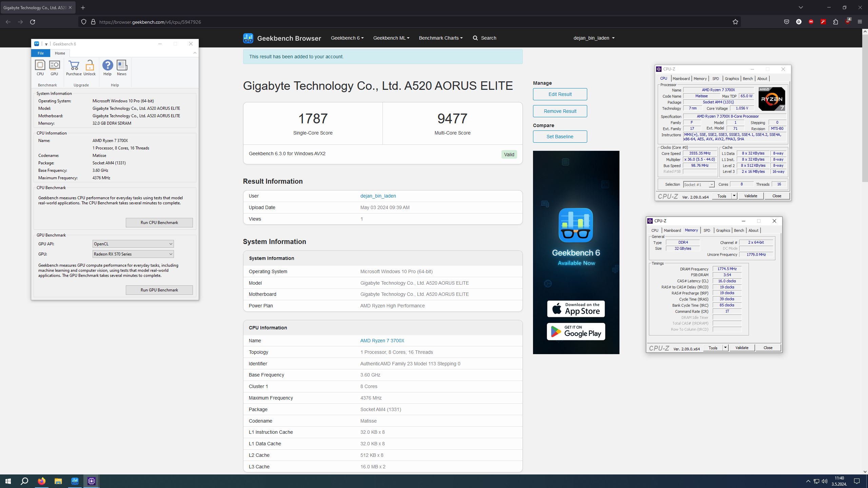The width and height of the screenshot is (868, 488).
Task: Open the list all tabs chevron
Action: (801, 7)
